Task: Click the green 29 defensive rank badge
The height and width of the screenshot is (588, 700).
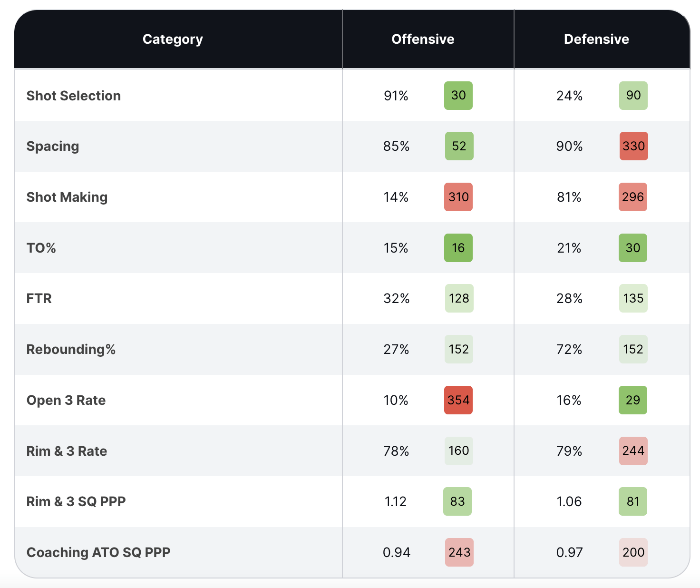Action: coord(633,400)
